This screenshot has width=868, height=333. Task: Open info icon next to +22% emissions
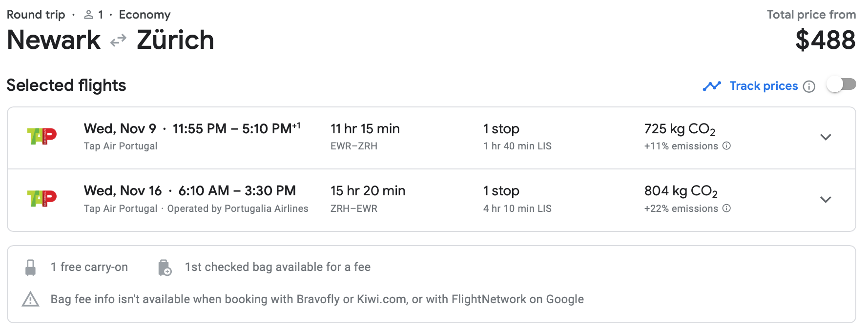pyautogui.click(x=726, y=208)
